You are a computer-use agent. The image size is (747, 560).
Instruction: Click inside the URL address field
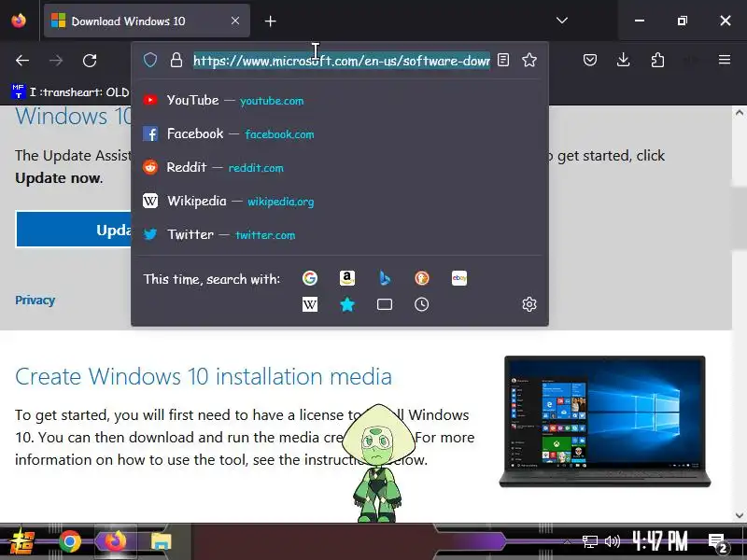[342, 61]
